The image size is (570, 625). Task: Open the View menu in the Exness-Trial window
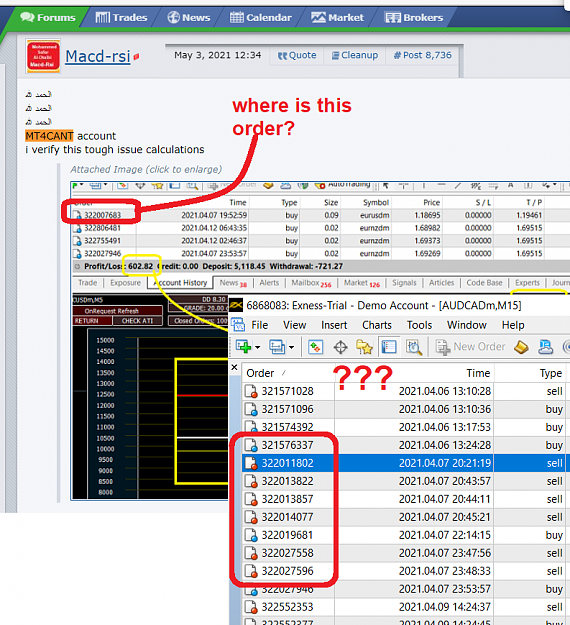click(x=295, y=325)
